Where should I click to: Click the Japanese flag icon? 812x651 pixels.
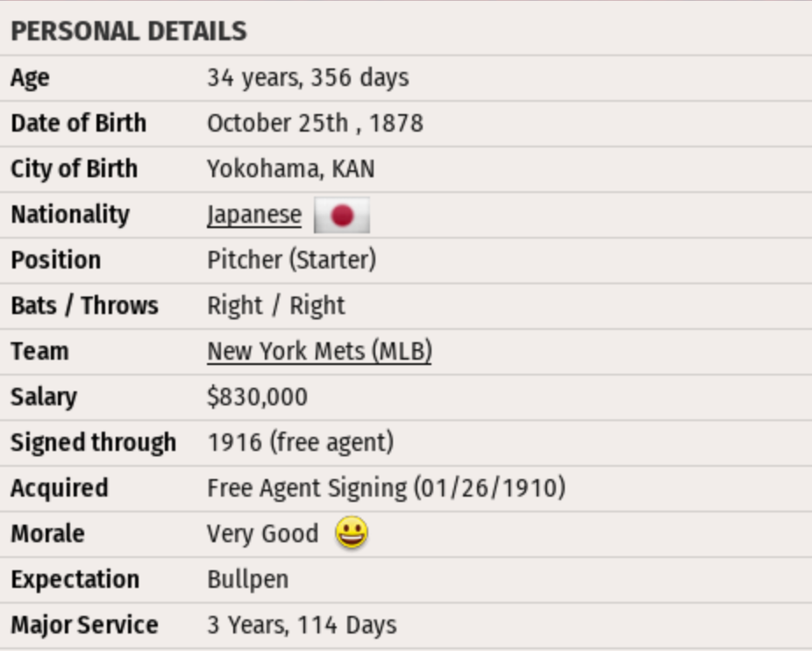click(342, 216)
